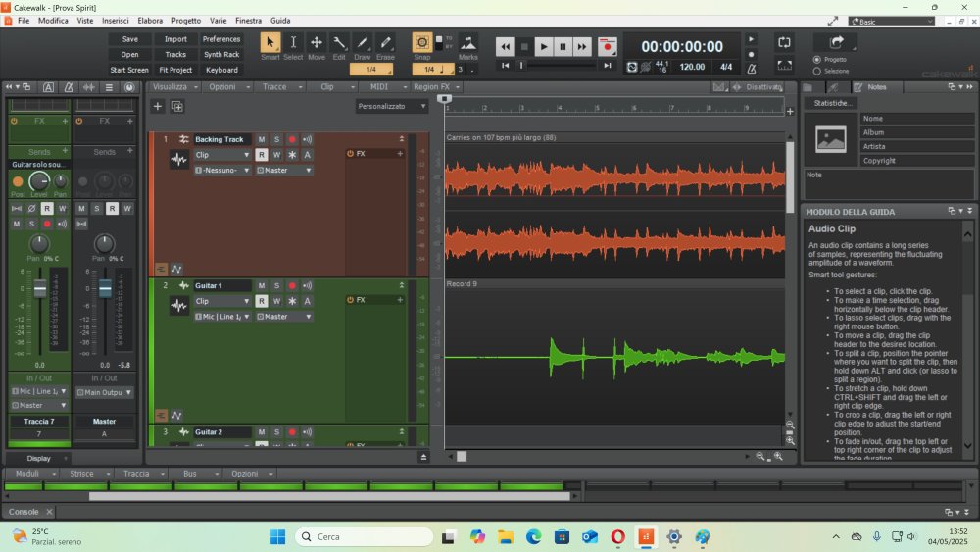980x552 pixels.
Task: Arm Guitar 1 track for recording
Action: pyautogui.click(x=292, y=285)
